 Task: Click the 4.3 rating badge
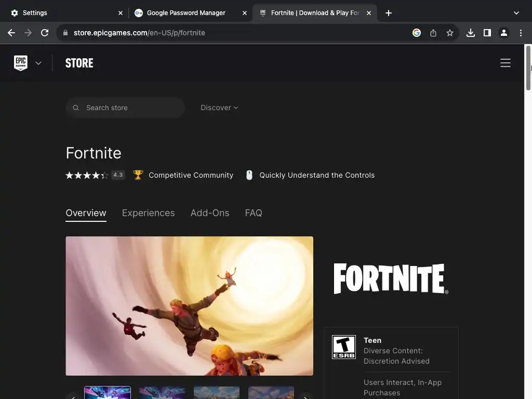(x=118, y=175)
